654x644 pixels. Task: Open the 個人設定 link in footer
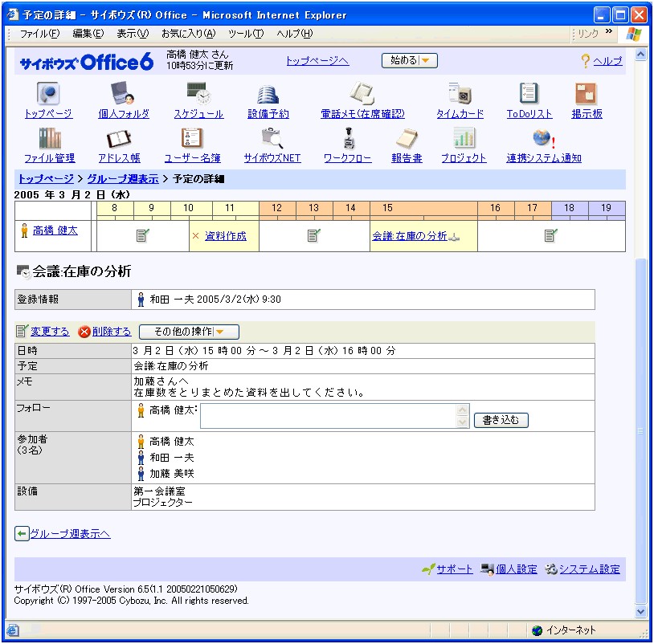point(517,569)
